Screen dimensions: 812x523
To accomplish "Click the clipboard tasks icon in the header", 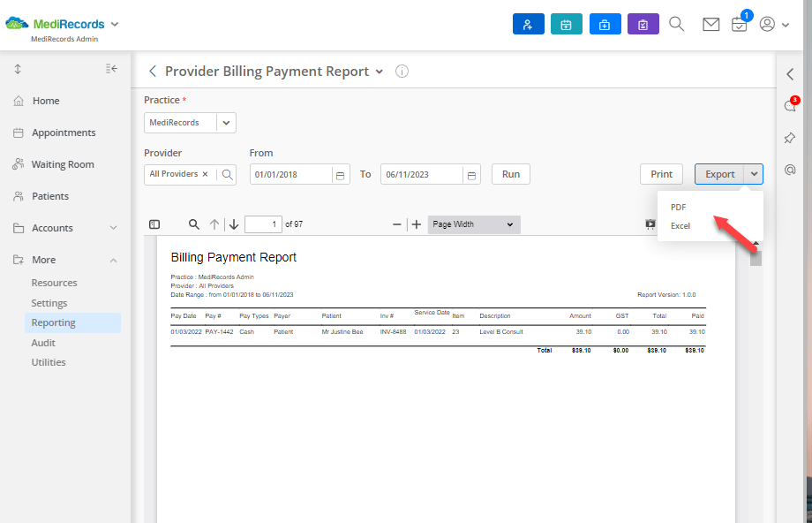I will point(643,24).
